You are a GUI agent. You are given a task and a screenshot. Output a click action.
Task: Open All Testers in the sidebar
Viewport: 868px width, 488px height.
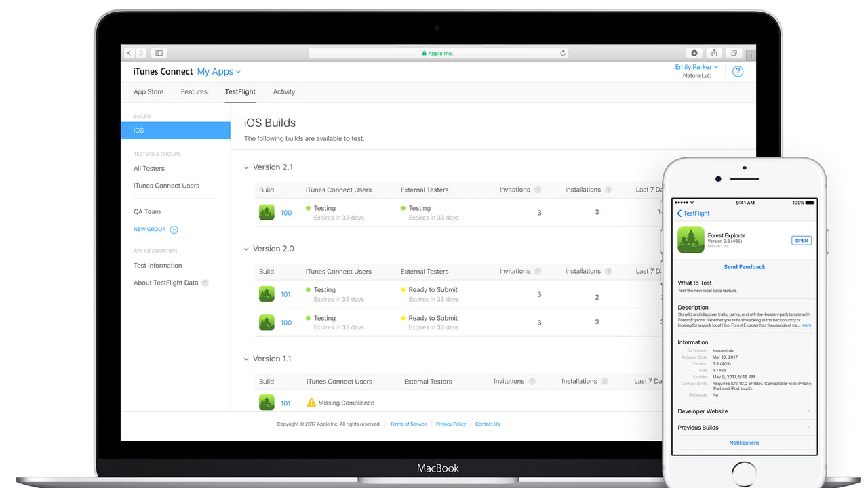[149, 169]
